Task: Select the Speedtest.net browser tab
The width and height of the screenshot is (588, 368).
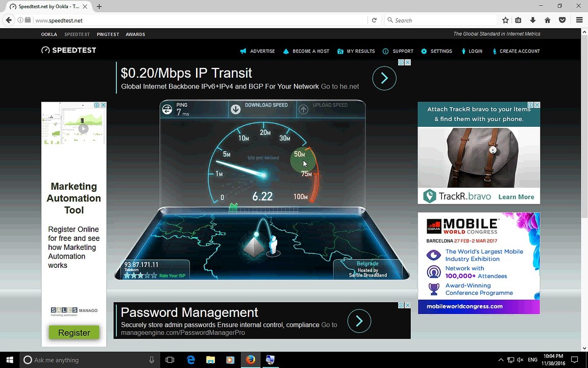Action: tap(49, 6)
